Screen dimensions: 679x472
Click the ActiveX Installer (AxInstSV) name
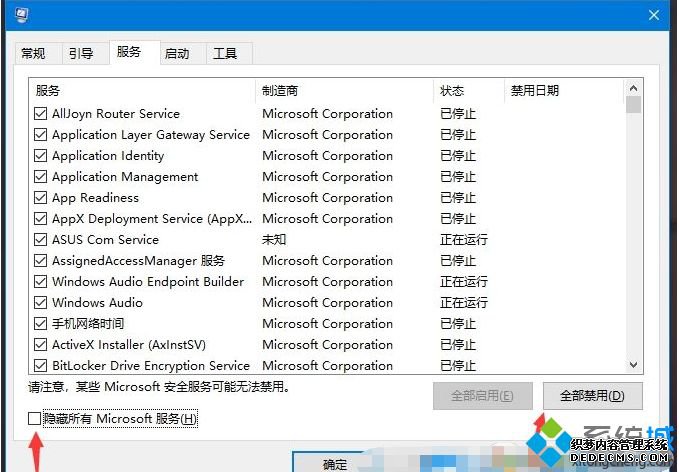[129, 345]
